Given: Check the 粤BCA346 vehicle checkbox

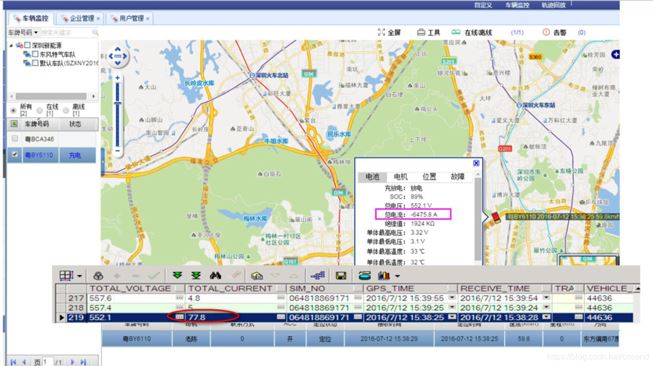Looking at the screenshot, I should click(15, 139).
